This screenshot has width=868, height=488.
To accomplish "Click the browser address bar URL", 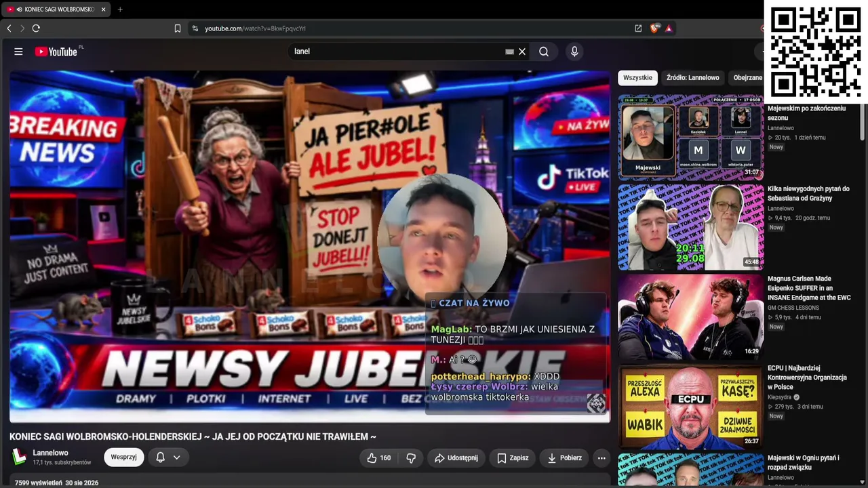I will (x=255, y=28).
